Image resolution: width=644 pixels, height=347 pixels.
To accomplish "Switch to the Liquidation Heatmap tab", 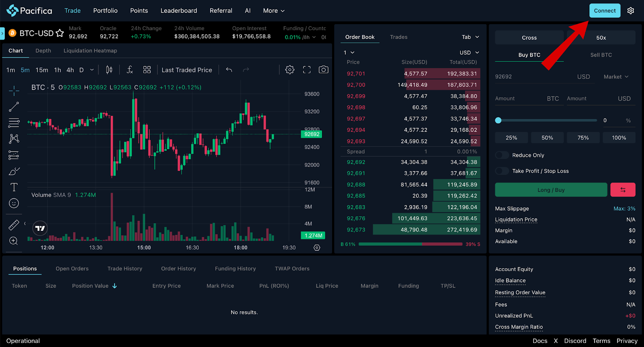I will (x=90, y=51).
